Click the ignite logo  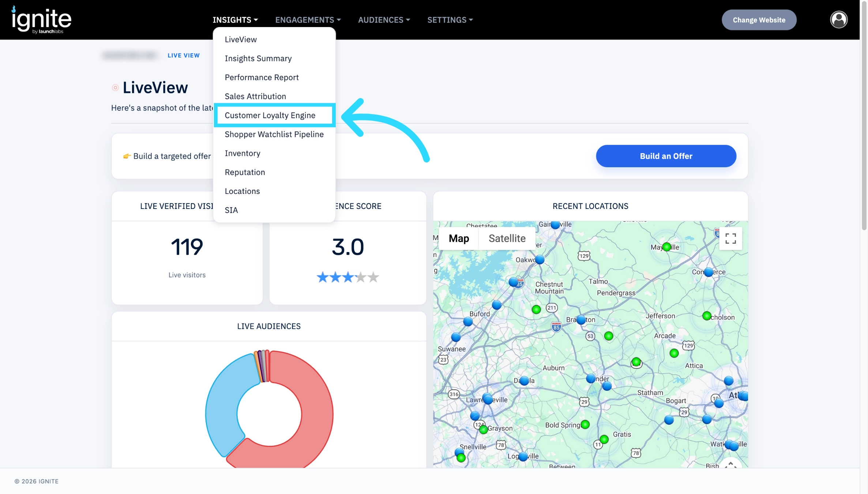click(41, 20)
